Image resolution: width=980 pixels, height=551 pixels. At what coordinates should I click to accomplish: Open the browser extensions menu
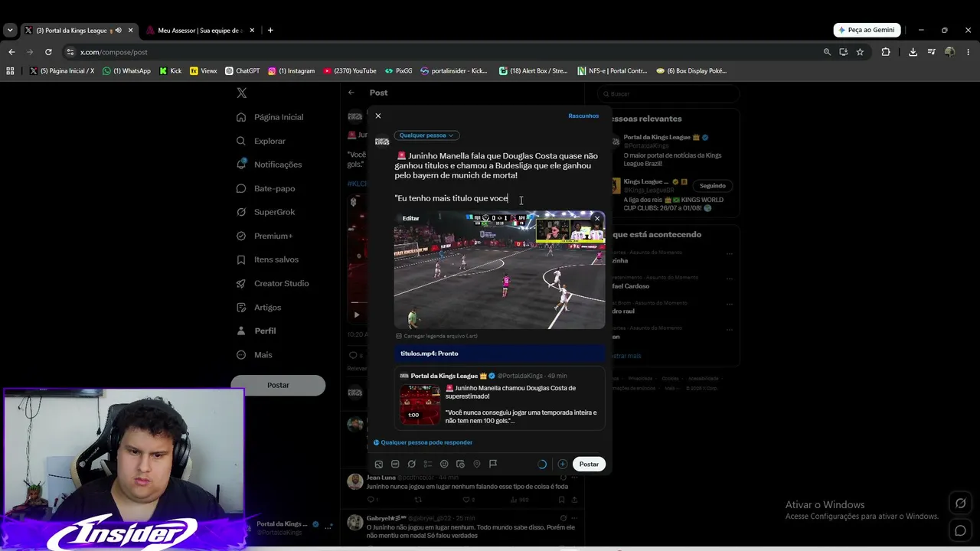[886, 52]
